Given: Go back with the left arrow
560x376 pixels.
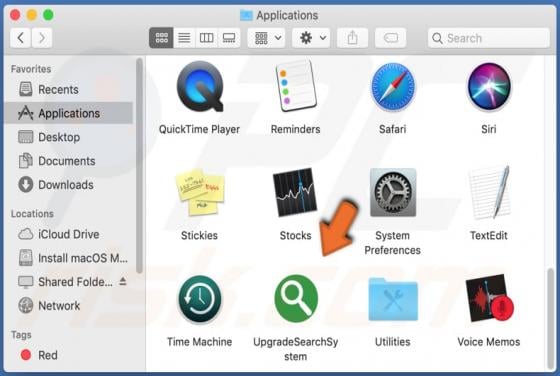Looking at the screenshot, I should pyautogui.click(x=21, y=38).
